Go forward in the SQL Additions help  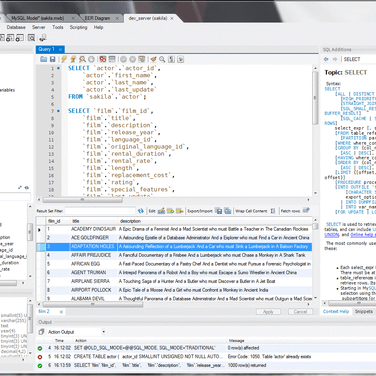335,59
